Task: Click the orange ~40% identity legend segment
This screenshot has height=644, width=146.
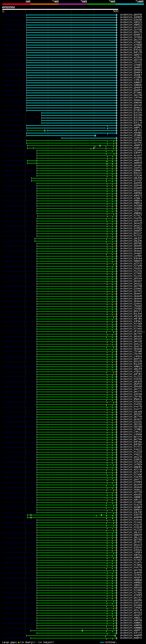Action: (x=45, y=4)
